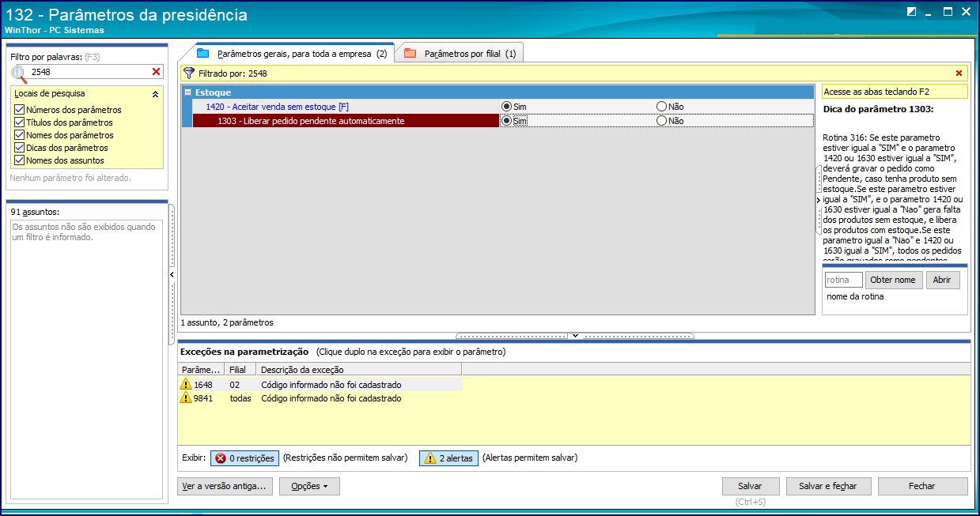The image size is (980, 516).
Task: Collapse the tip panel with right arrow handle
Action: click(819, 201)
